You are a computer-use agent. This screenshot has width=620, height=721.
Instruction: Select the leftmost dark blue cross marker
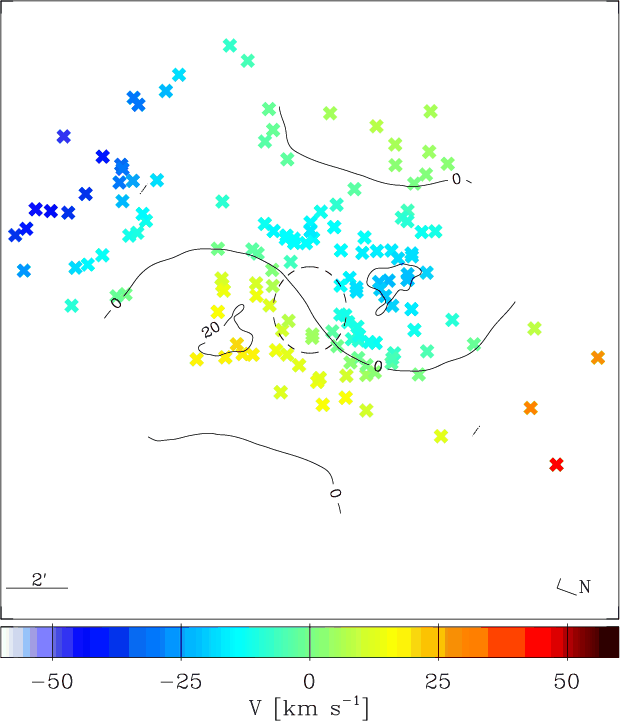click(x=15, y=235)
